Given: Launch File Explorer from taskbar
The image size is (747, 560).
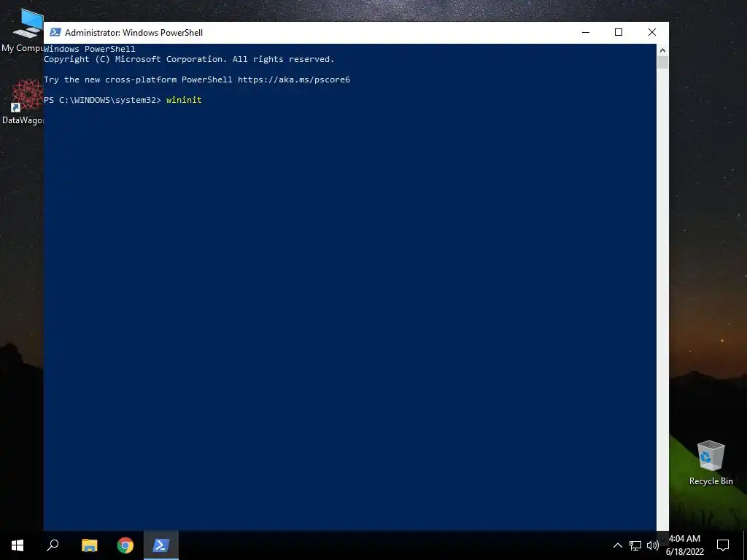Looking at the screenshot, I should pos(89,545).
